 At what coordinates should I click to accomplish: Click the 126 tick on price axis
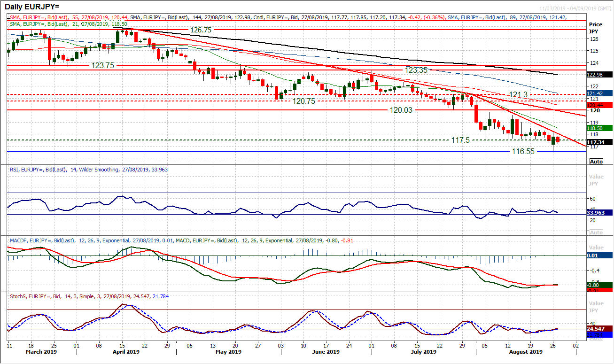(594, 39)
